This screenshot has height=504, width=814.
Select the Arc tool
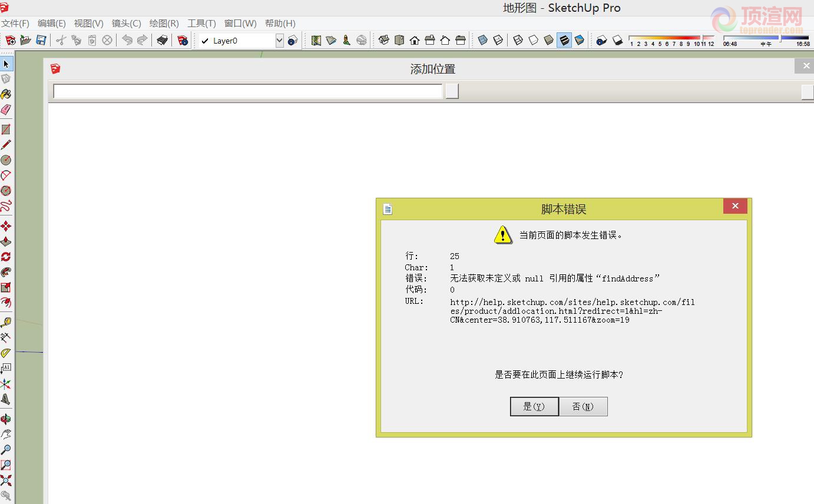pos(6,175)
